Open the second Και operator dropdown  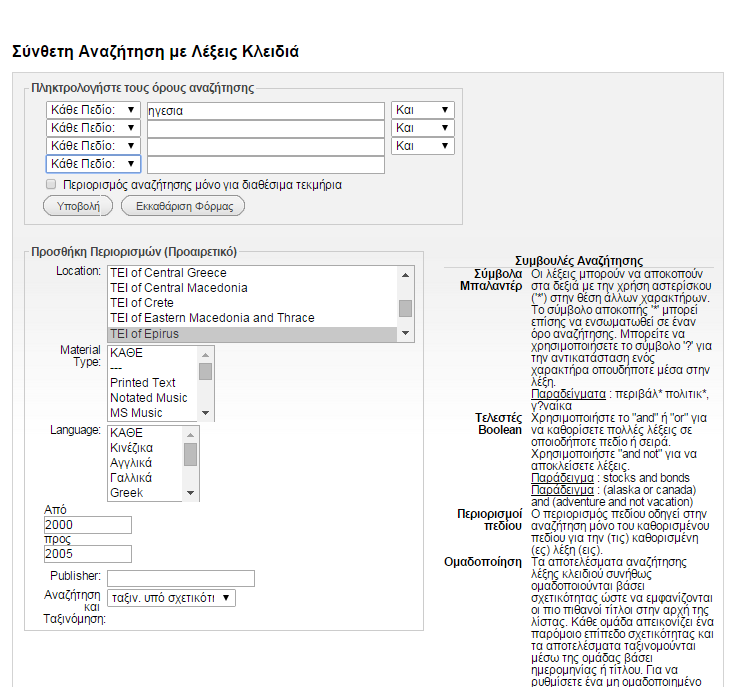pyautogui.click(x=422, y=128)
